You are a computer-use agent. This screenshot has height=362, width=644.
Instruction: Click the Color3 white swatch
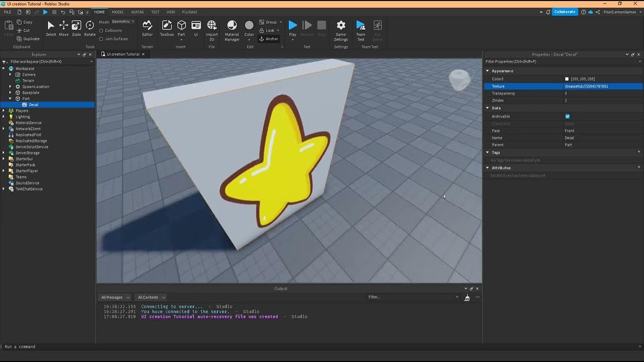[567, 79]
